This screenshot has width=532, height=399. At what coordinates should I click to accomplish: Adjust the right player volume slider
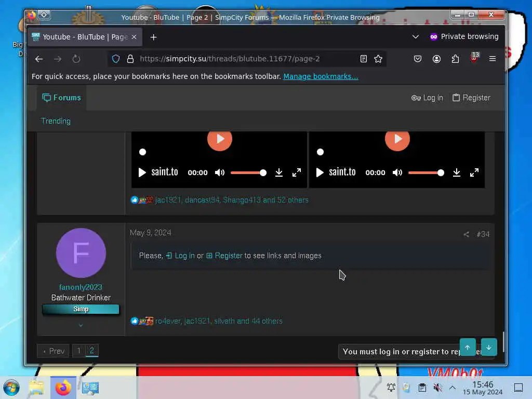(427, 173)
